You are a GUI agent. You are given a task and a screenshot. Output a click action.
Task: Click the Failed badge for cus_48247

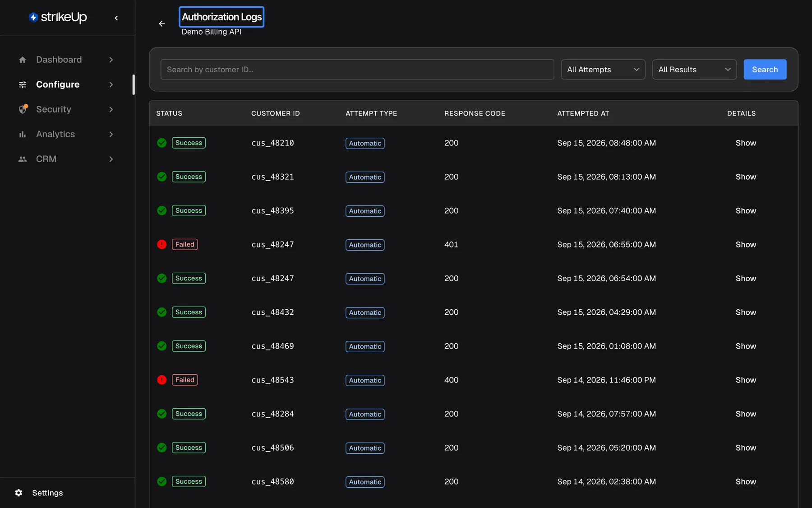[185, 244]
